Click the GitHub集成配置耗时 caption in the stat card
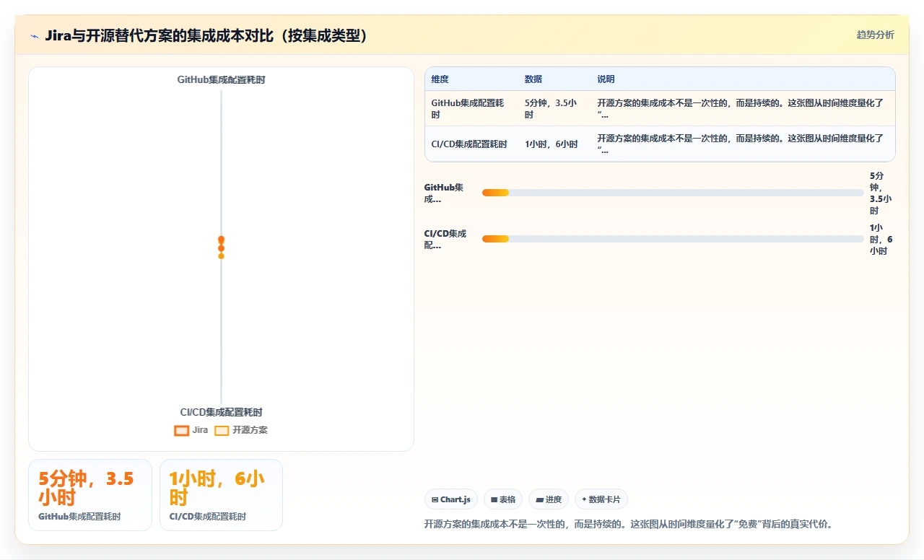 click(x=79, y=517)
